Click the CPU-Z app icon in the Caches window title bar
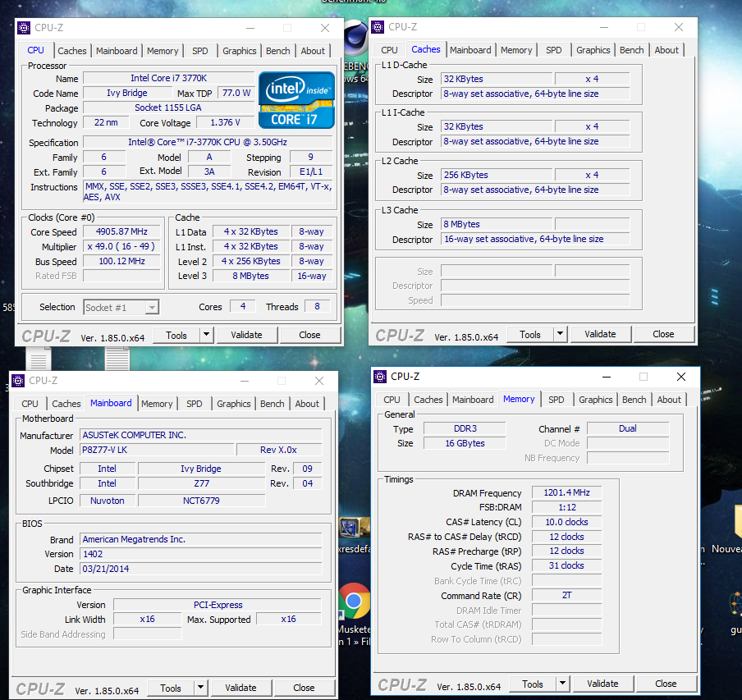Image resolution: width=742 pixels, height=700 pixels. point(378,27)
